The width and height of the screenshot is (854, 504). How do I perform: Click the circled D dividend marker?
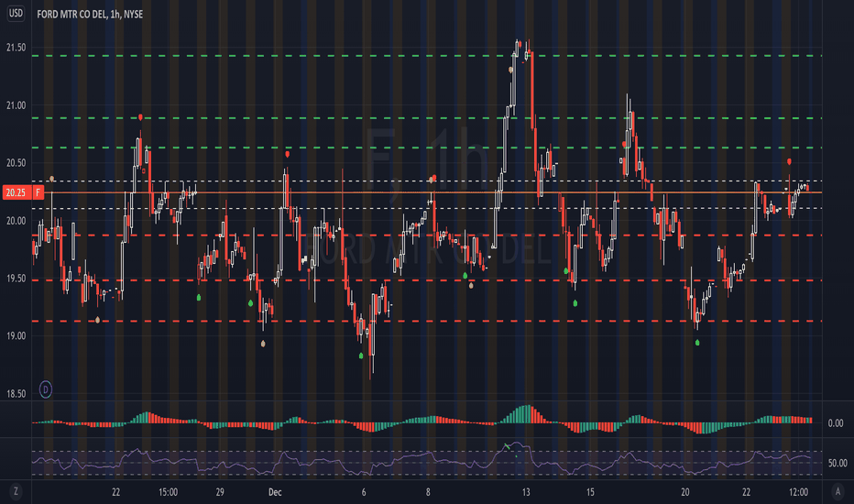46,389
